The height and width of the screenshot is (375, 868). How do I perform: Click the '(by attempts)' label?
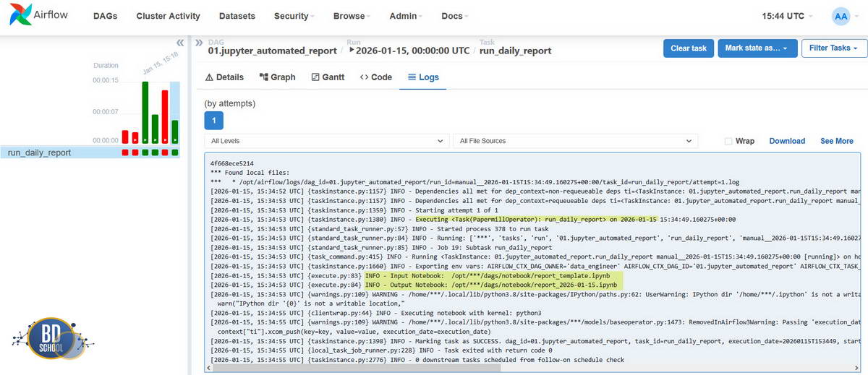(230, 103)
